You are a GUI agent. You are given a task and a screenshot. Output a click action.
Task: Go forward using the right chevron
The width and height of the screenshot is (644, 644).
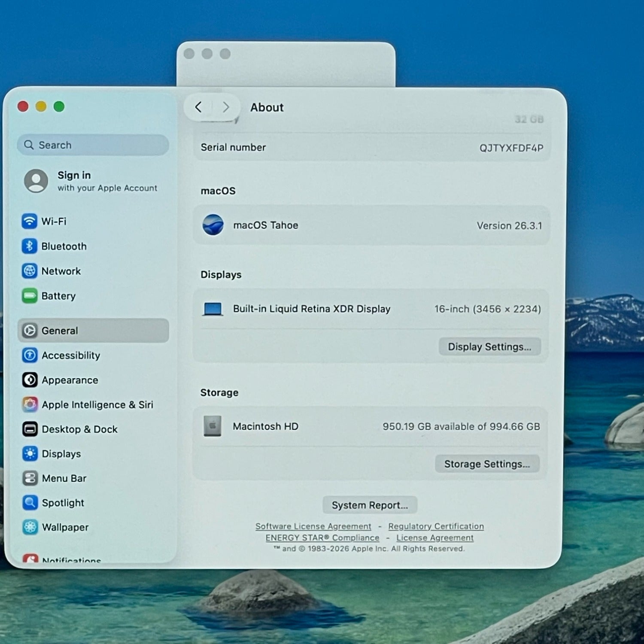(x=226, y=107)
